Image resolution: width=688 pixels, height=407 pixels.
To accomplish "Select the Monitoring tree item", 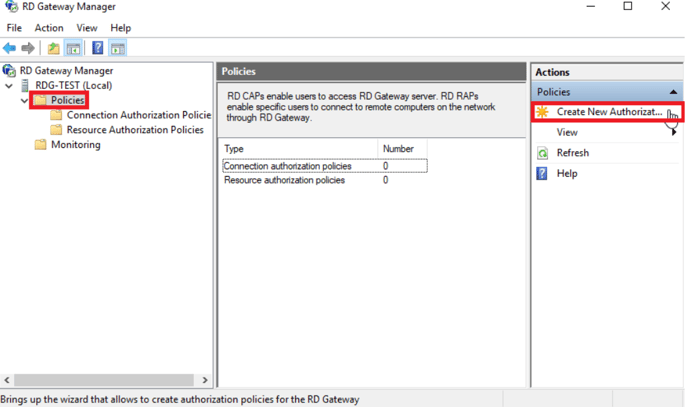I will tap(75, 145).
